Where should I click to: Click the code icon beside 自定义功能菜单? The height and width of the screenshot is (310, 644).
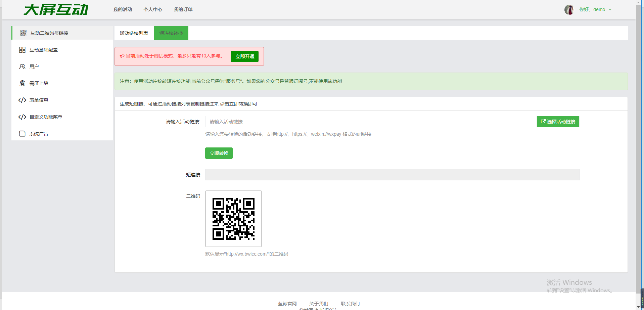22,117
